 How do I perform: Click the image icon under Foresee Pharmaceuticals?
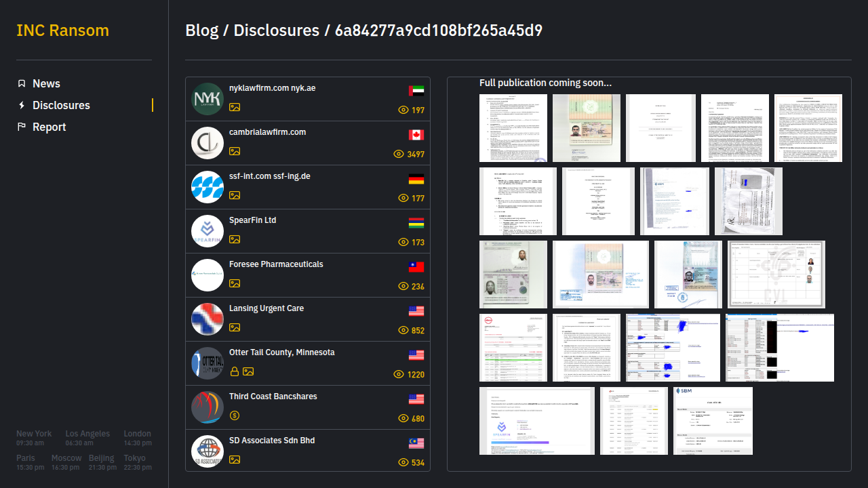tap(235, 283)
